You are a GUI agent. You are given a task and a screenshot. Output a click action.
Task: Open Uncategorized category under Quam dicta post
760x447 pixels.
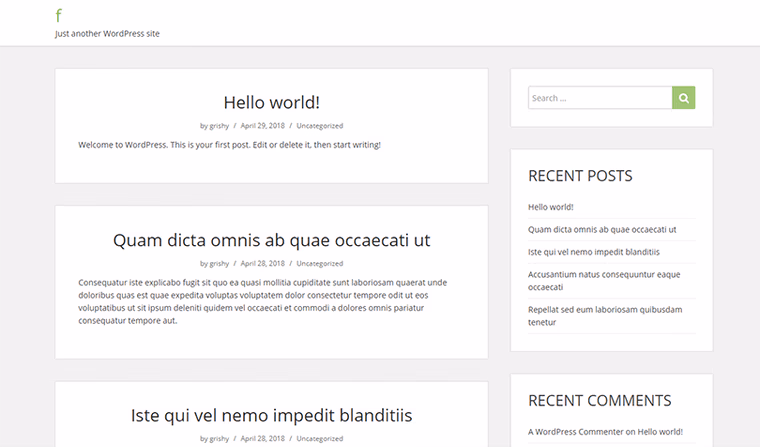[319, 264]
